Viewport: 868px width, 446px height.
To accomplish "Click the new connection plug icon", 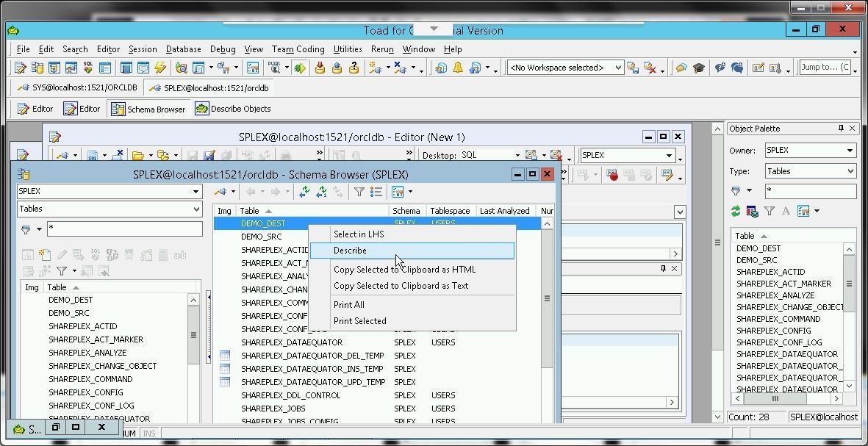I will click(x=375, y=68).
